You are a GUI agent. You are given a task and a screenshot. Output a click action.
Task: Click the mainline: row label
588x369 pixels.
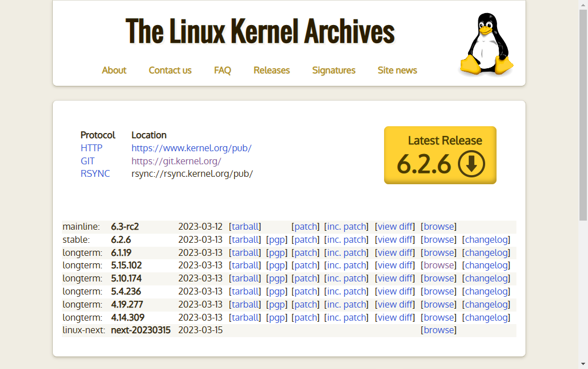pyautogui.click(x=81, y=227)
